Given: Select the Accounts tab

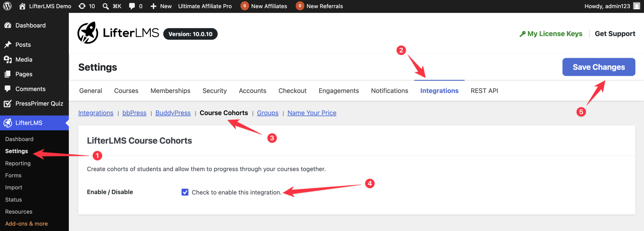Looking at the screenshot, I should click(x=253, y=91).
